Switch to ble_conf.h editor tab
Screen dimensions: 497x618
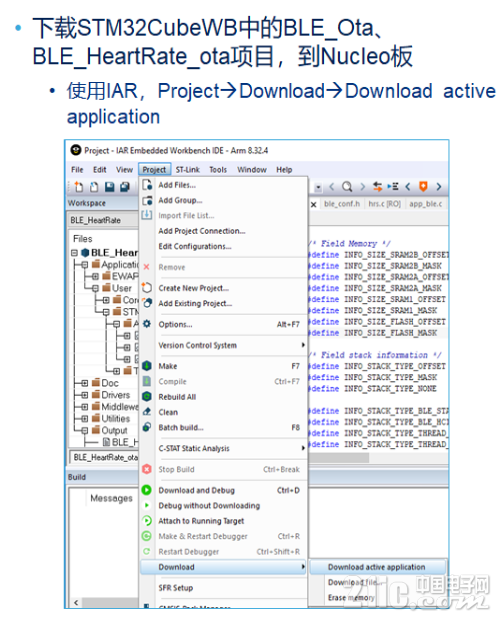tap(342, 204)
